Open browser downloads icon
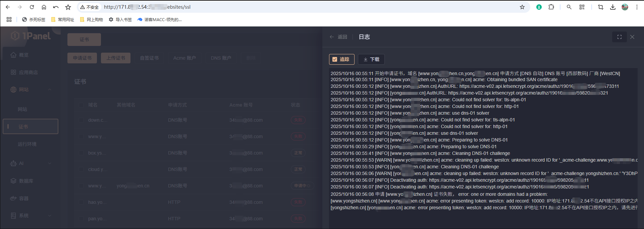This screenshot has height=229, width=644. 612,7
